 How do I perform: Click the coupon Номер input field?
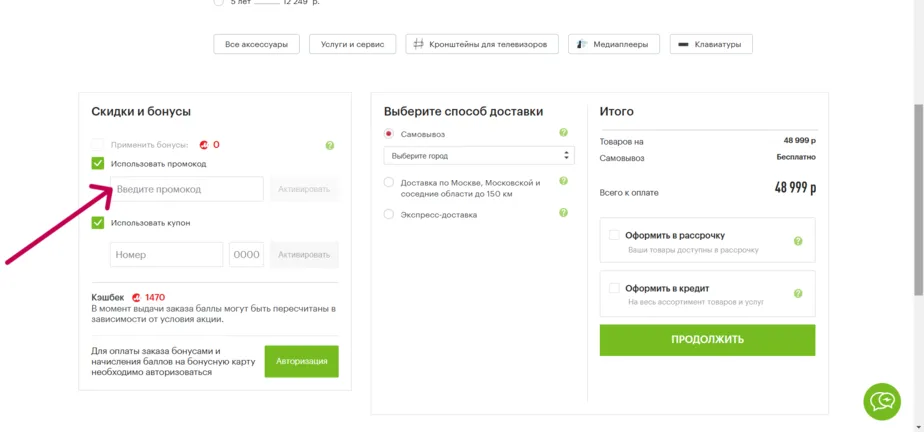coord(167,255)
